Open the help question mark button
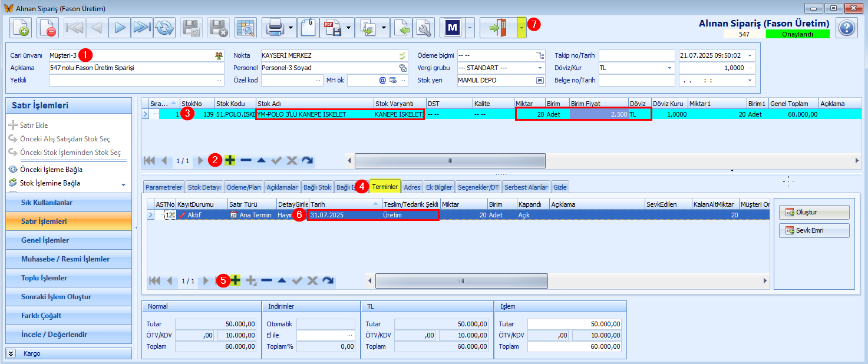Viewport: 868px width, 364px height. pos(846,28)
